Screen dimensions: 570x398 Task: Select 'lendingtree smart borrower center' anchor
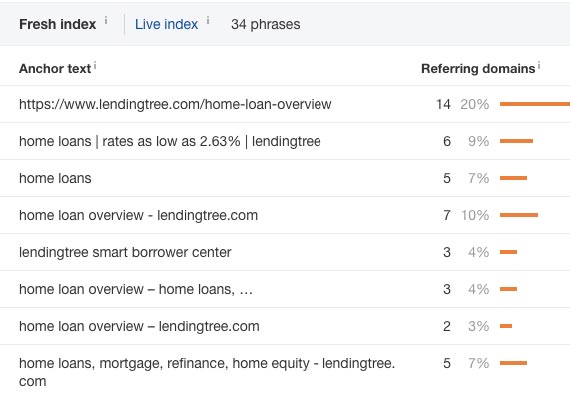click(125, 252)
